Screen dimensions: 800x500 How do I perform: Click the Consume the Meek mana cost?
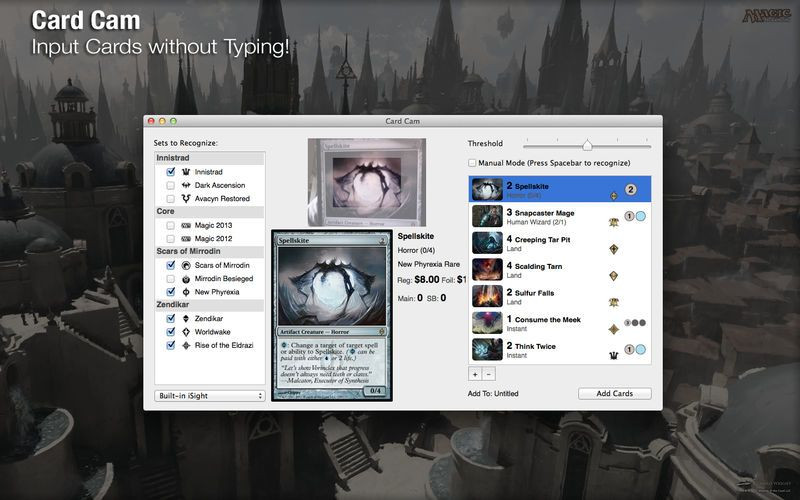click(x=635, y=322)
